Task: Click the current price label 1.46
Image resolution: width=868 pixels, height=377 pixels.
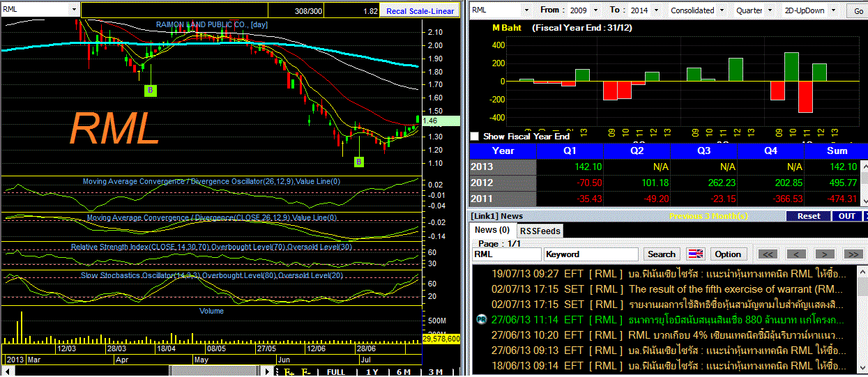Action: [x=441, y=121]
